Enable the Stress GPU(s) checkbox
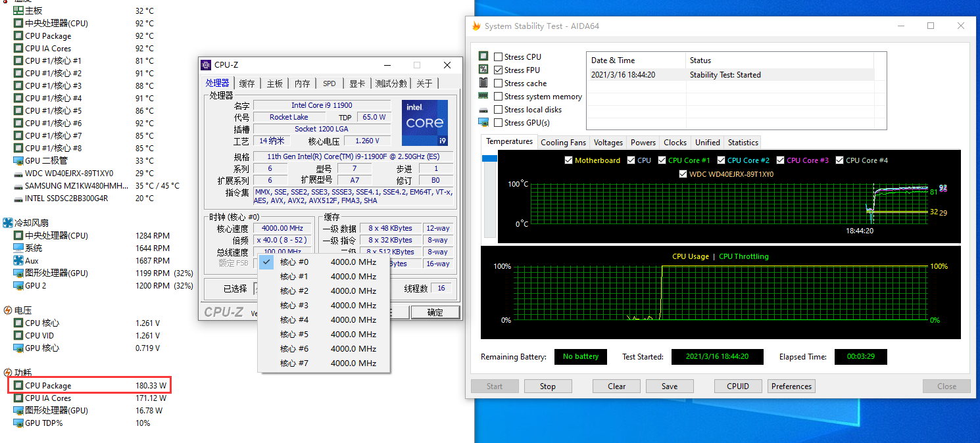Screen dimensions: 980x443 coord(499,123)
